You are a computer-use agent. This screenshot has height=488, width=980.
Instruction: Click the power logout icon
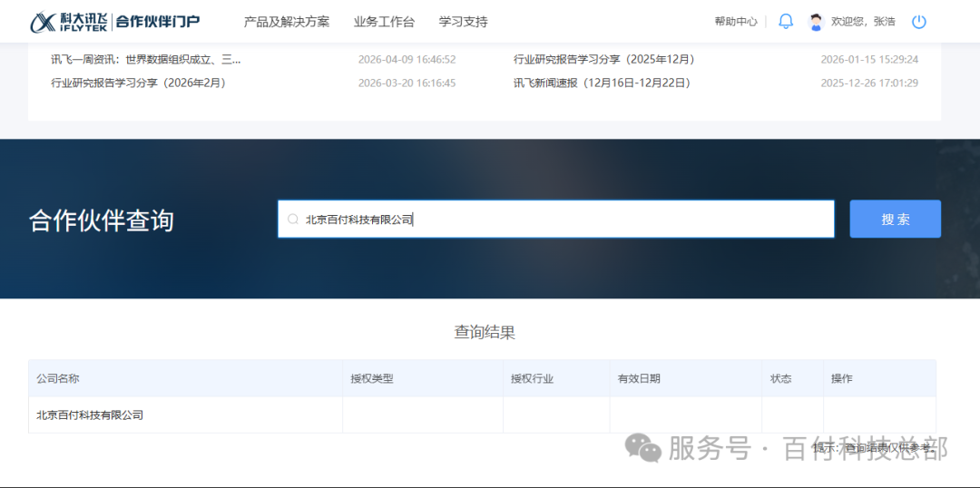click(918, 22)
